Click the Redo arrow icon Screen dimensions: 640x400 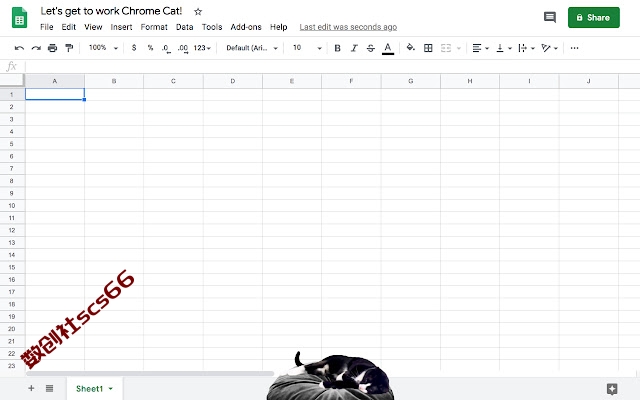coord(36,48)
